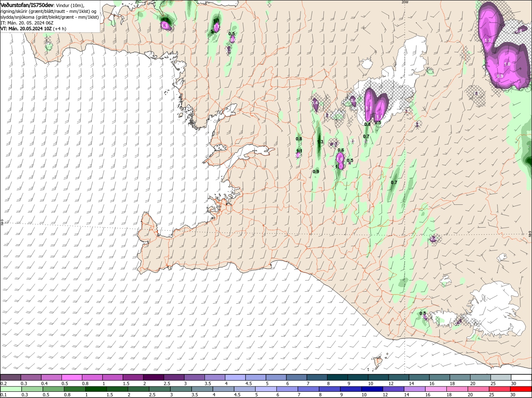Click the dark purple 2 swatch in the snow scale
This screenshot has height=398, width=532.
coord(154,377)
